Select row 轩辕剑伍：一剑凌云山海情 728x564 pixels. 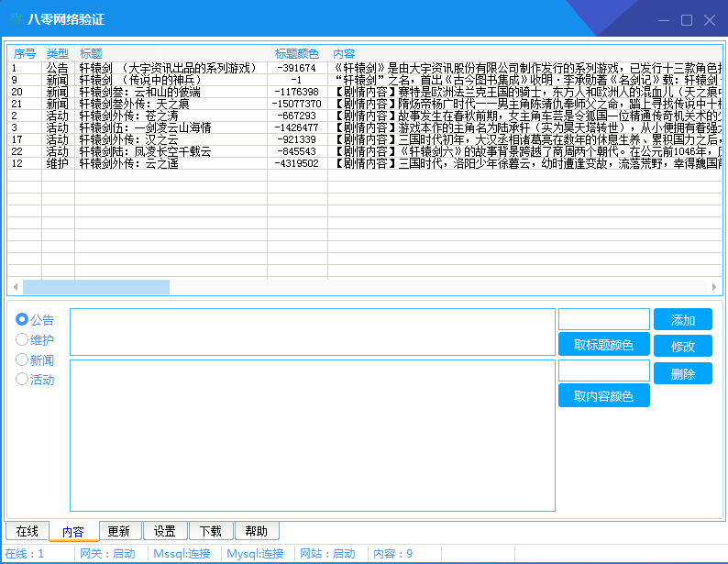[x=365, y=127]
